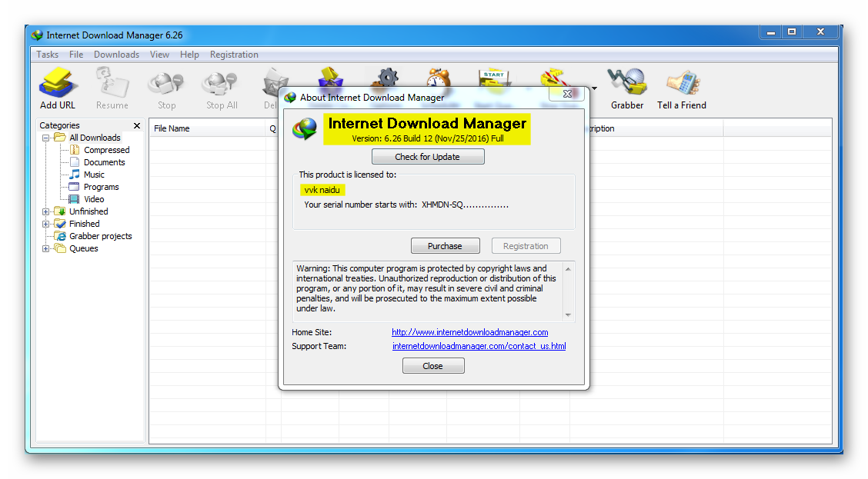Image resolution: width=868 pixels, height=479 pixels.
Task: Open the Tasks menu
Action: coord(47,55)
